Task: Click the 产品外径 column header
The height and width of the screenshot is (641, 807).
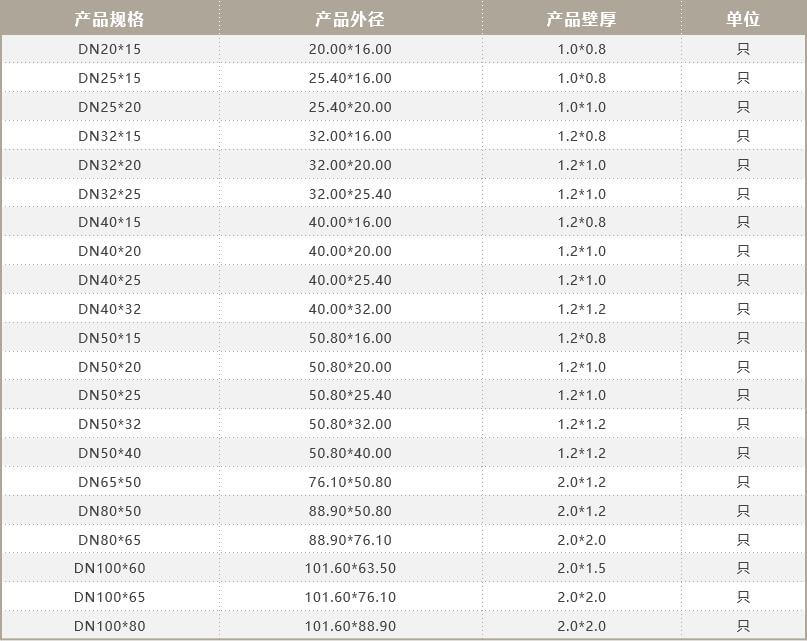Action: 350,19
